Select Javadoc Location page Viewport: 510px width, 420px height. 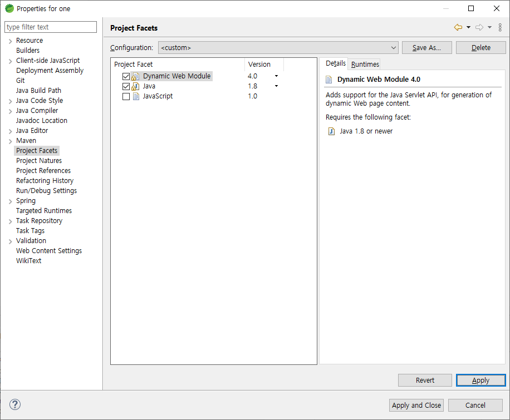pos(42,121)
